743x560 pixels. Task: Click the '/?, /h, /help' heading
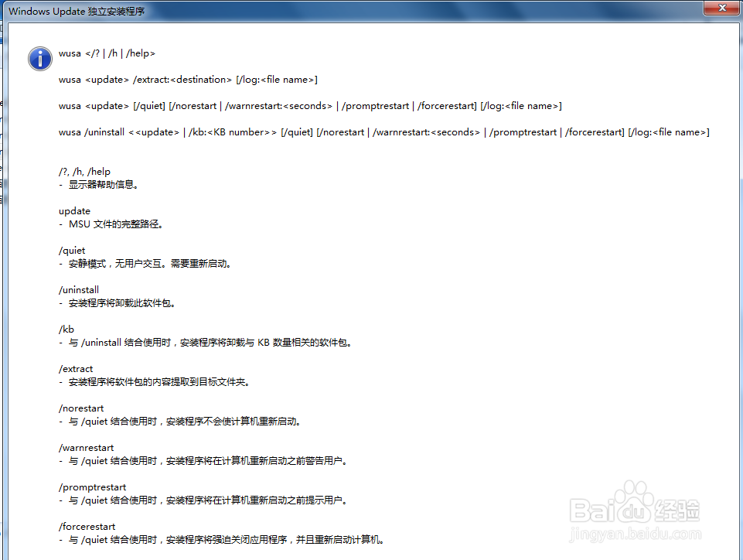pyautogui.click(x=85, y=172)
